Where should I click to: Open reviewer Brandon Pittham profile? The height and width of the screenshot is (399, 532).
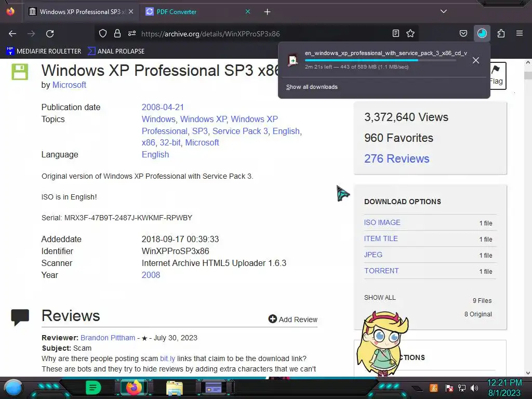click(x=108, y=338)
